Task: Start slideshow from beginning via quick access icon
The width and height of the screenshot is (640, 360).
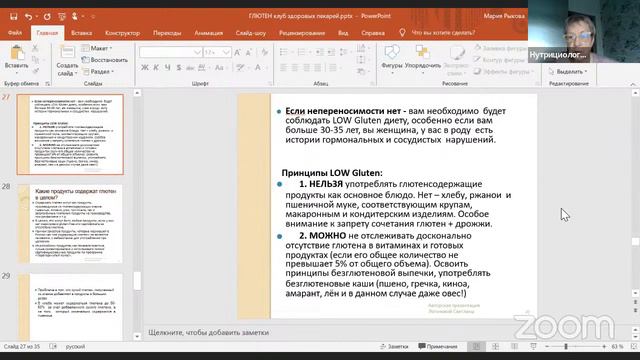Action: 62,16
